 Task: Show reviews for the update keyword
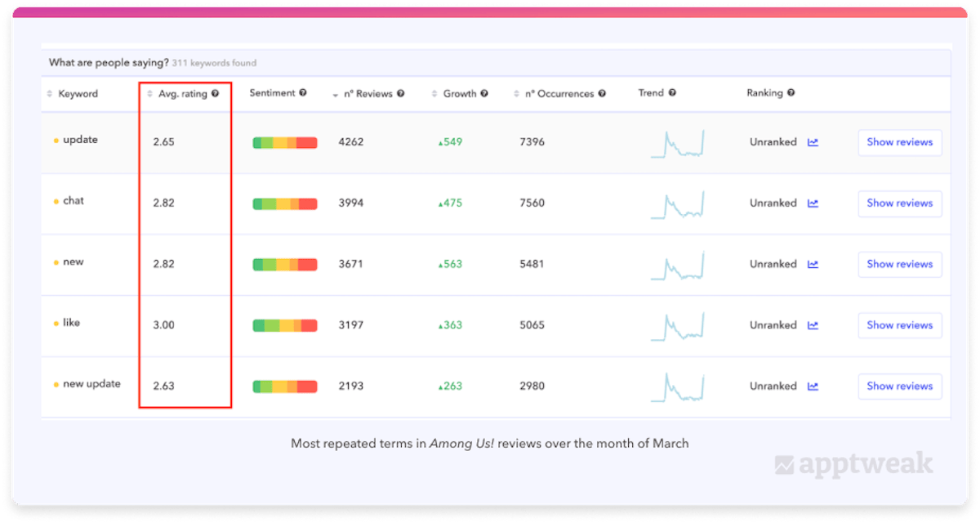pos(899,142)
